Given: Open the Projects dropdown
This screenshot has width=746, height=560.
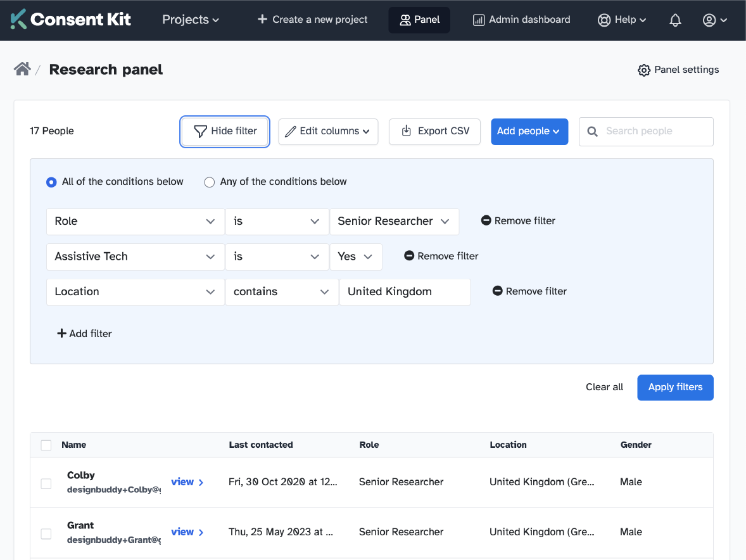Looking at the screenshot, I should pos(190,20).
